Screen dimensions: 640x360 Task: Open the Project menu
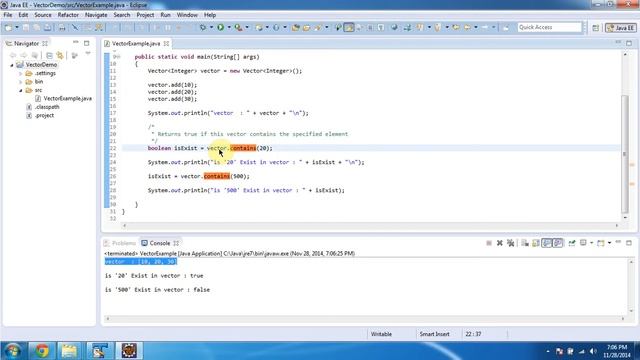(x=145, y=15)
